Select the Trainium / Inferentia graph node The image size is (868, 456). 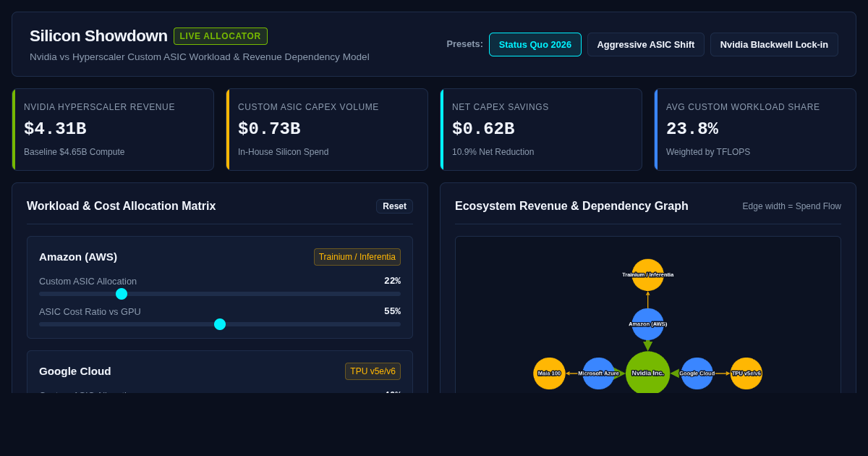(x=648, y=275)
